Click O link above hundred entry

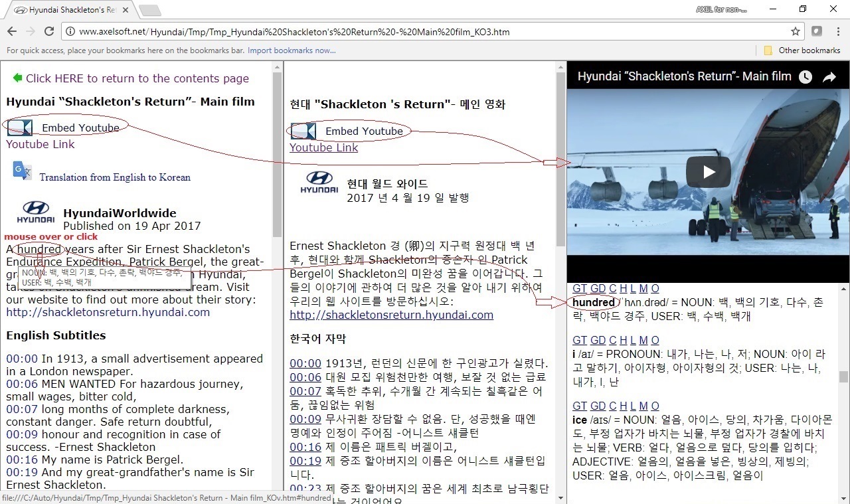pyautogui.click(x=655, y=288)
